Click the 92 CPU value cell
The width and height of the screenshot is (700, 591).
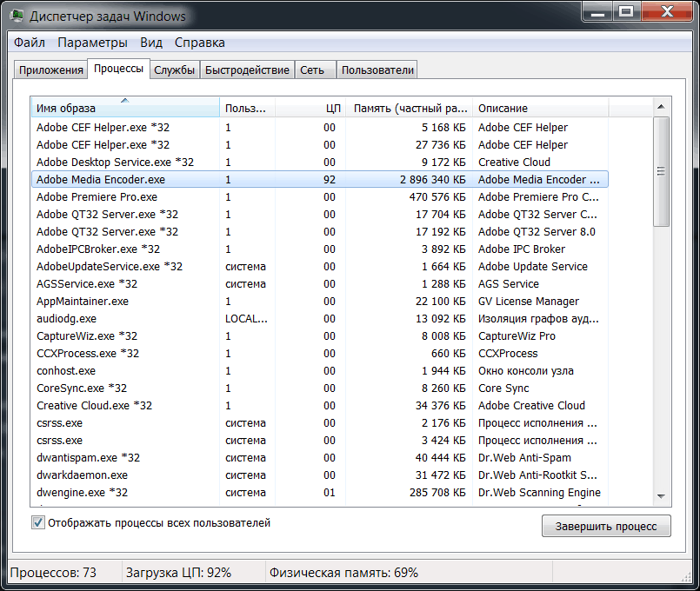tap(330, 179)
